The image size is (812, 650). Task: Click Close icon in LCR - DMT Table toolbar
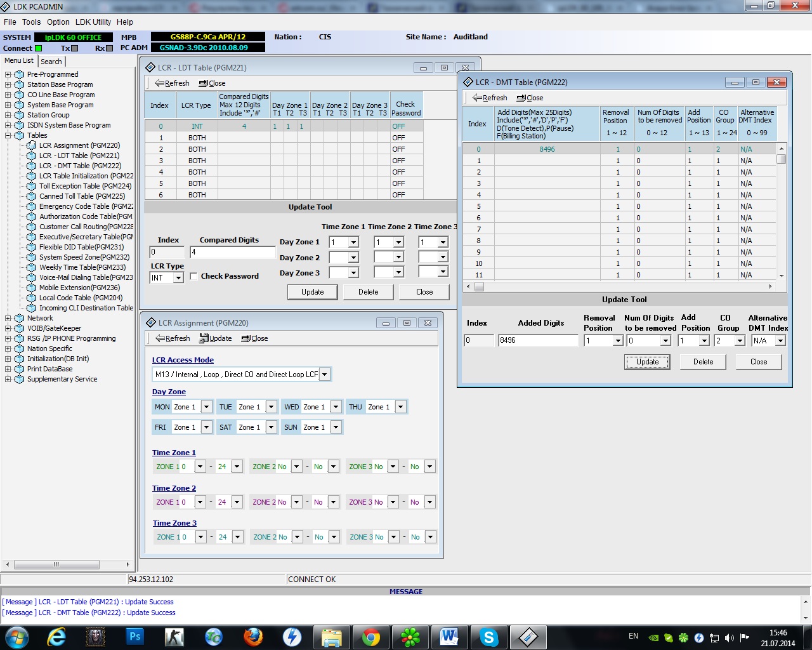pyautogui.click(x=521, y=98)
